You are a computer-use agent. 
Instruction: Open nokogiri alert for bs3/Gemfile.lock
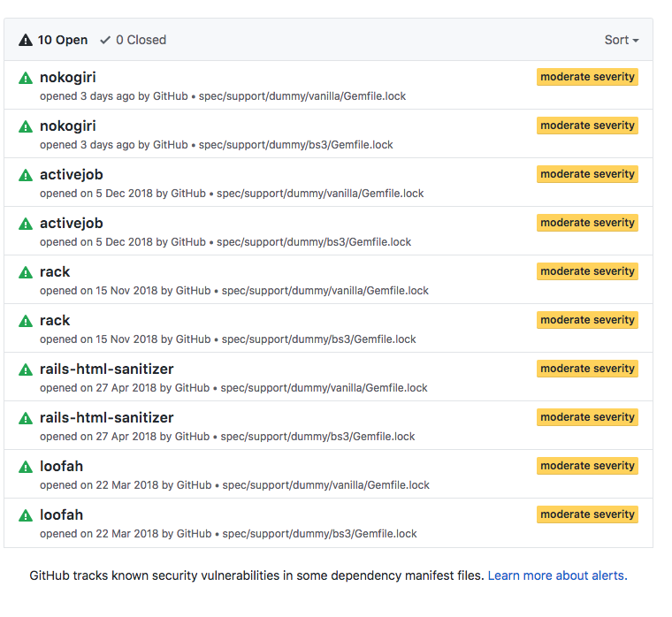pyautogui.click(x=68, y=126)
